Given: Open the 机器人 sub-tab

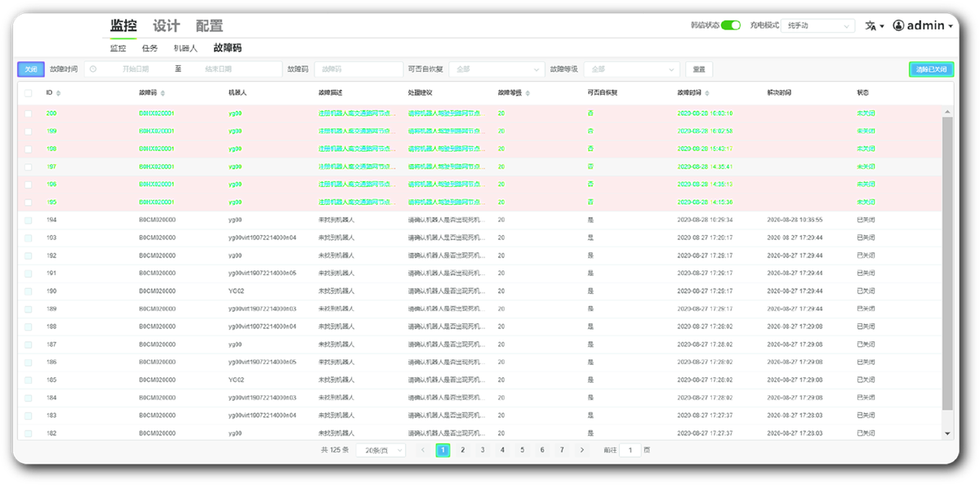Looking at the screenshot, I should pyautogui.click(x=185, y=49).
